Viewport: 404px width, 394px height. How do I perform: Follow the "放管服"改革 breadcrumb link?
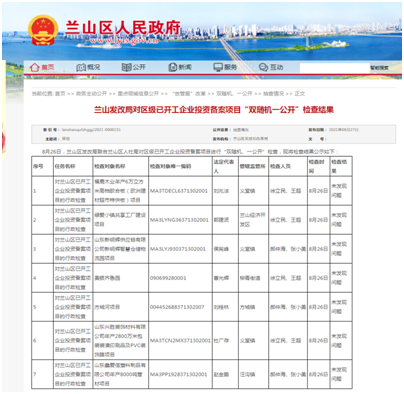(189, 94)
